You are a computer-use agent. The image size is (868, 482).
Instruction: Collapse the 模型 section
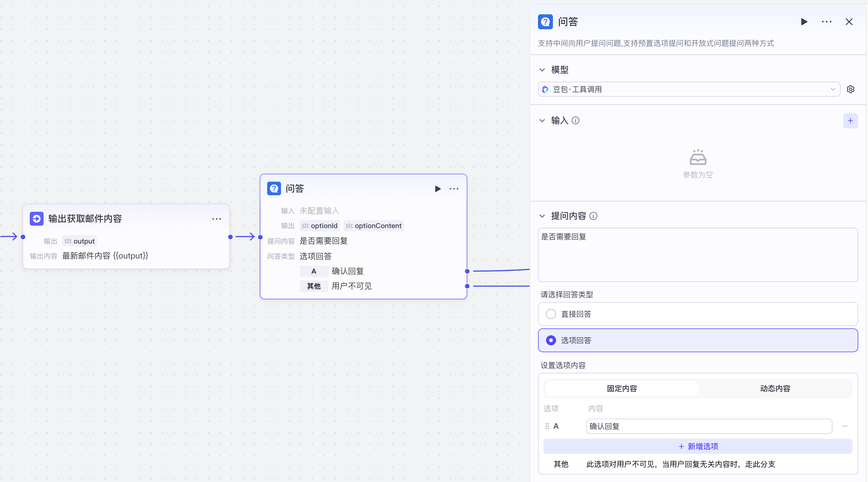(x=542, y=70)
